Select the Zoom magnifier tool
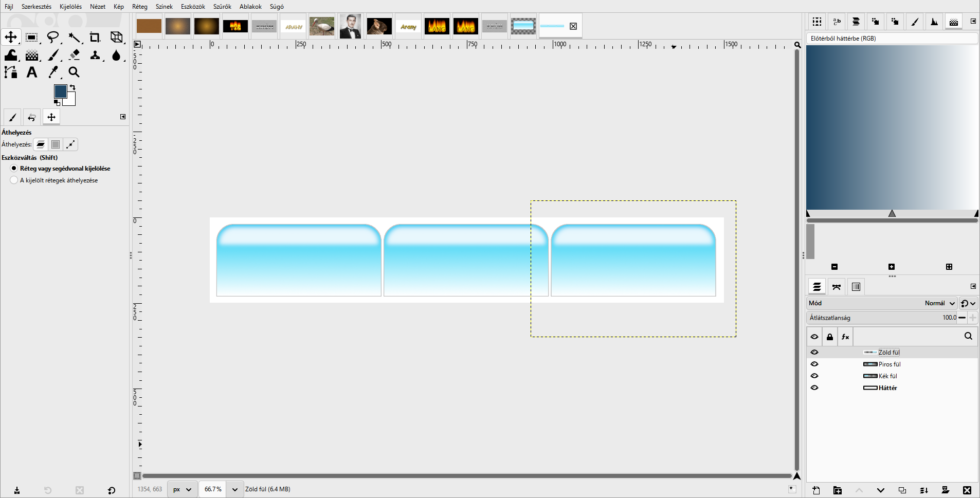Viewport: 980px width, 498px height. pyautogui.click(x=75, y=72)
